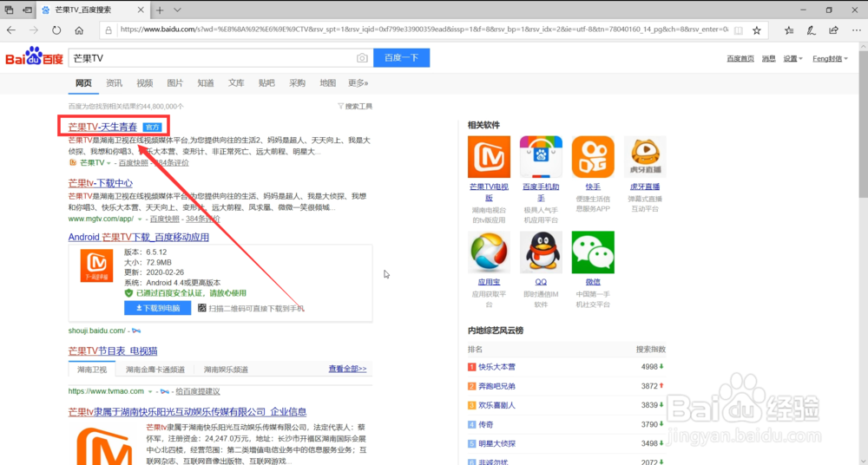The width and height of the screenshot is (868, 465).
Task: Open the browser Settings and more menu
Action: click(x=857, y=30)
